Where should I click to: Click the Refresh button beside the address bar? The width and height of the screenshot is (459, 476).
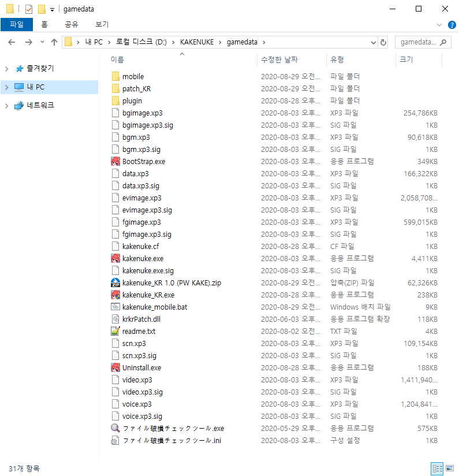coord(383,42)
